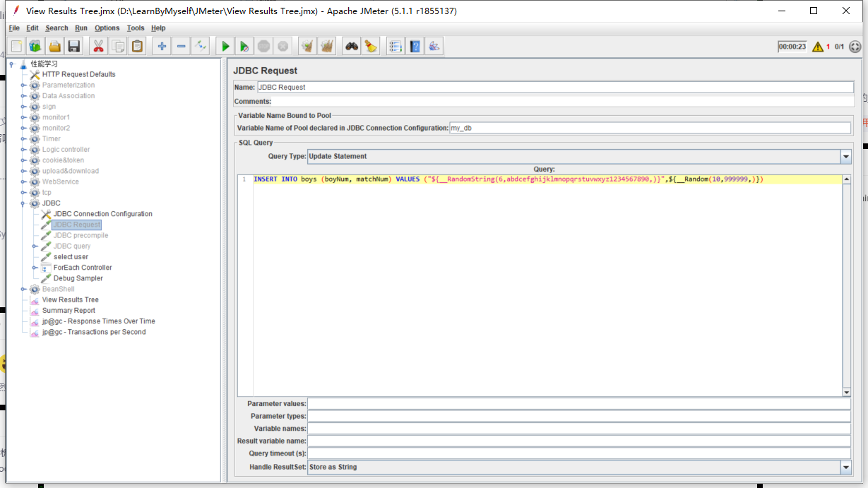
Task: Open the Tools menu
Action: pos(136,28)
